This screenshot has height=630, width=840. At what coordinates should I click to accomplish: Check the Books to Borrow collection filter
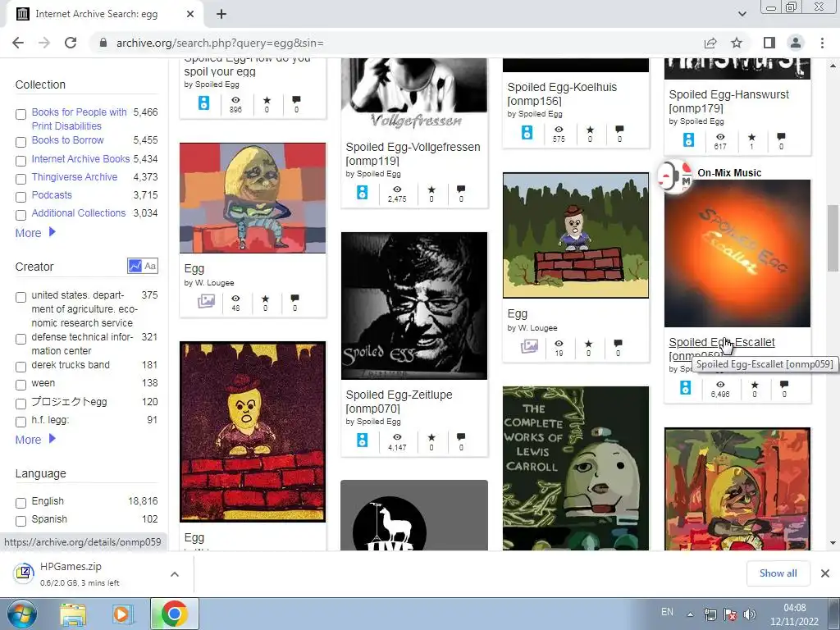pyautogui.click(x=21, y=142)
